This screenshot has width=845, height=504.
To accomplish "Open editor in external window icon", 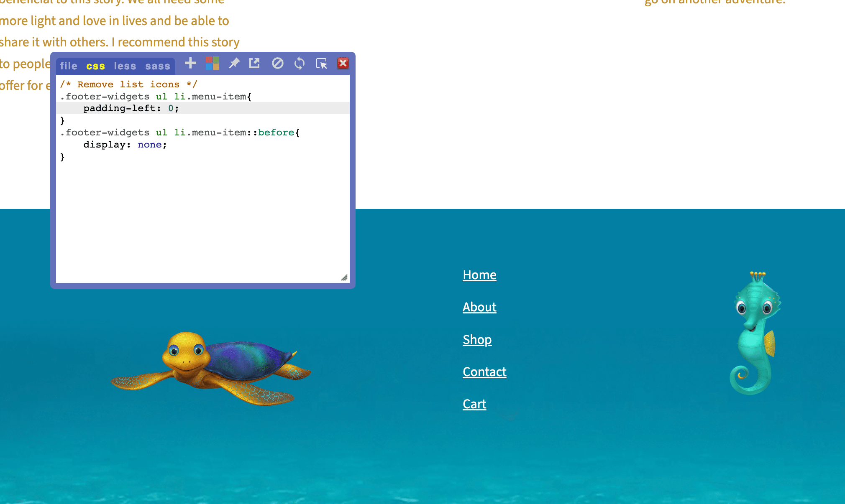I will click(x=254, y=63).
